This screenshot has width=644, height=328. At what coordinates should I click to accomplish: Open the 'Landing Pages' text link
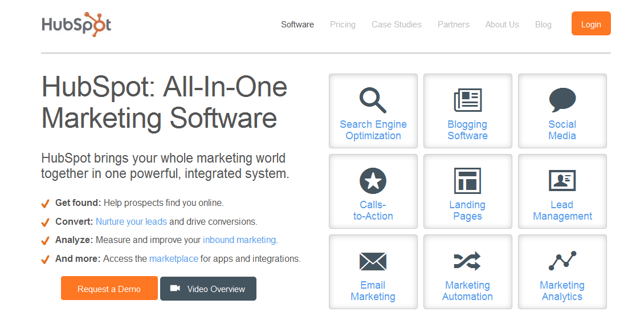coord(467,210)
